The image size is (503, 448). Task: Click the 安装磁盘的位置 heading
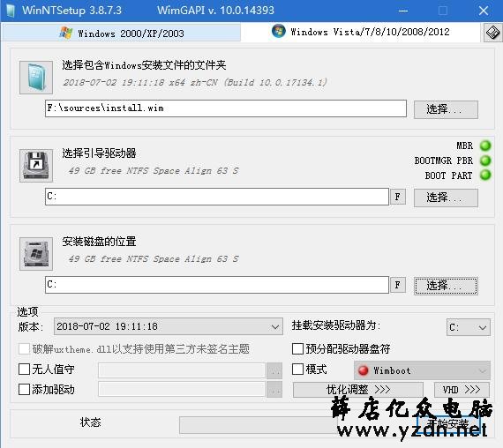point(99,241)
